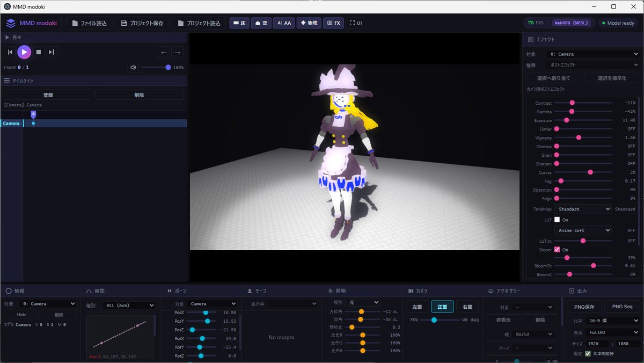Viewport: 644px width, 363px height.
Task: Export sequence with PNG Seq button
Action: pyautogui.click(x=622, y=307)
